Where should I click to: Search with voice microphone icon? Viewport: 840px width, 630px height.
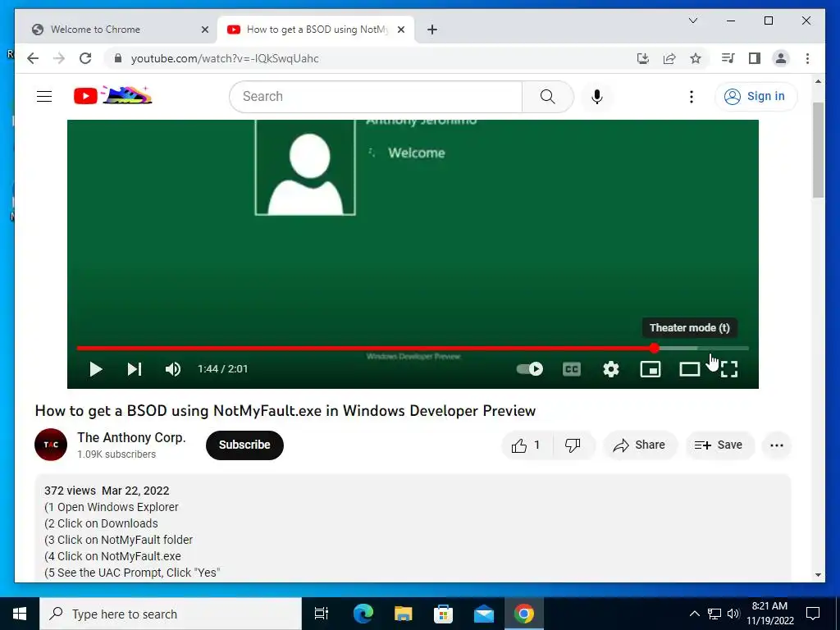(597, 97)
